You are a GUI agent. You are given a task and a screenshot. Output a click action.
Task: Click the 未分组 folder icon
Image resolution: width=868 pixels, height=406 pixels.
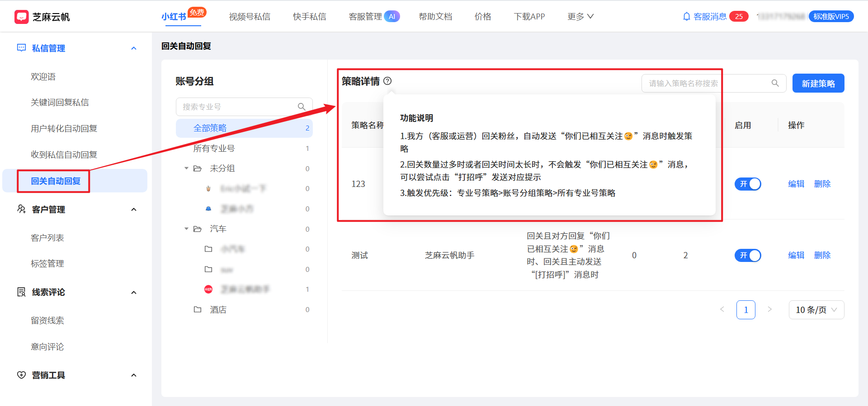[x=198, y=168]
